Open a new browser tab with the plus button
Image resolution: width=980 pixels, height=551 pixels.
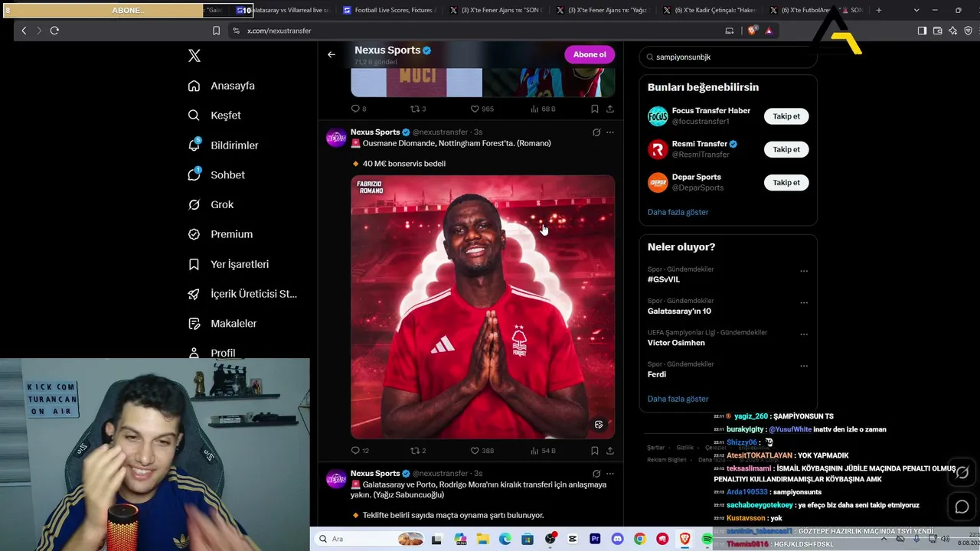tap(879, 11)
